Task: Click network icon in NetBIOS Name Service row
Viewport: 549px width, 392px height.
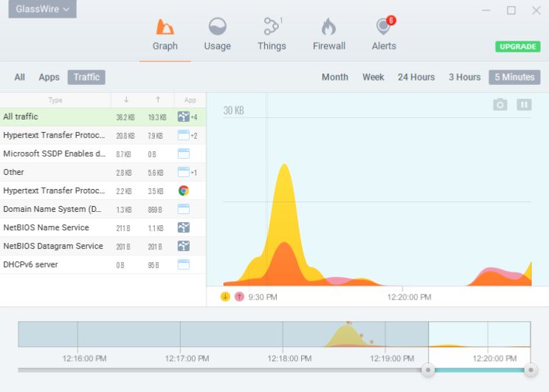Action: coord(184,227)
